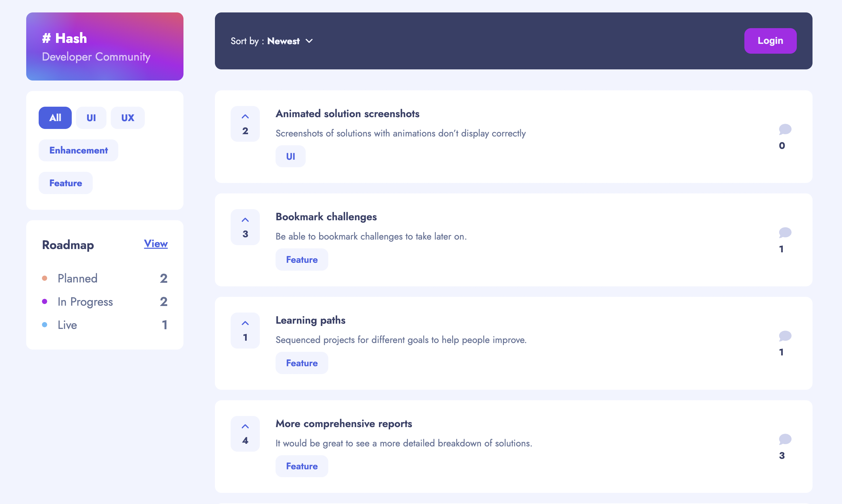Toggle the Enhancement category filter
The width and height of the screenshot is (842, 504).
coord(78,150)
